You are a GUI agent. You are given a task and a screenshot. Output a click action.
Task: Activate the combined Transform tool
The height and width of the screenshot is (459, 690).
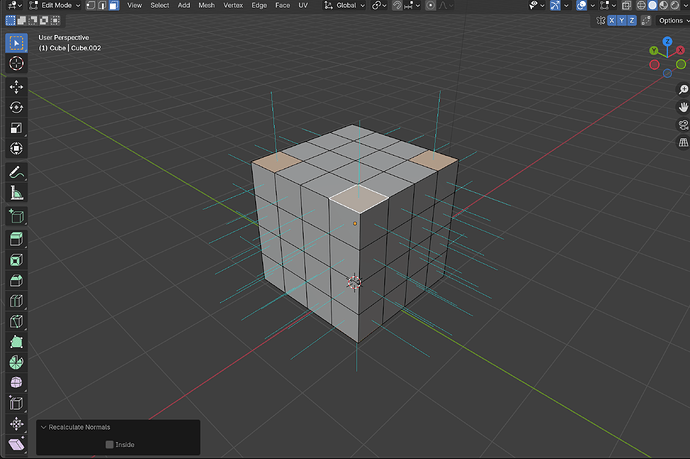click(16, 148)
